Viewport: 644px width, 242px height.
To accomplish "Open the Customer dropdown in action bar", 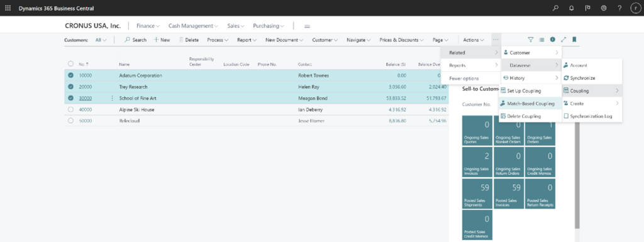I will pos(325,40).
